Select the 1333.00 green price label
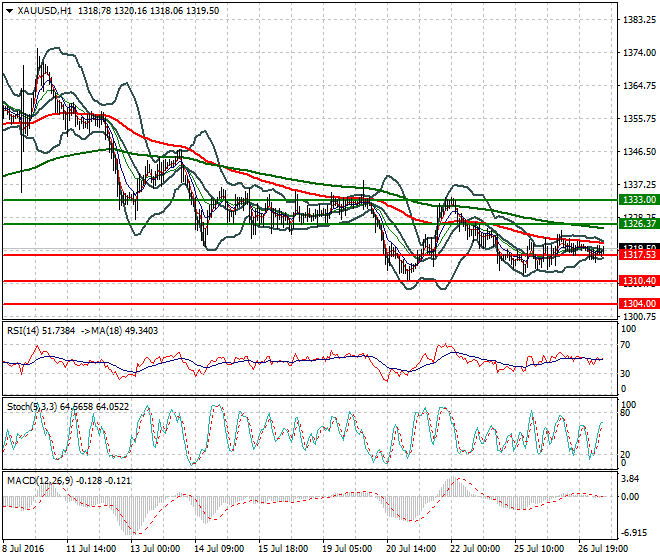The width and height of the screenshot is (660, 560). [639, 200]
